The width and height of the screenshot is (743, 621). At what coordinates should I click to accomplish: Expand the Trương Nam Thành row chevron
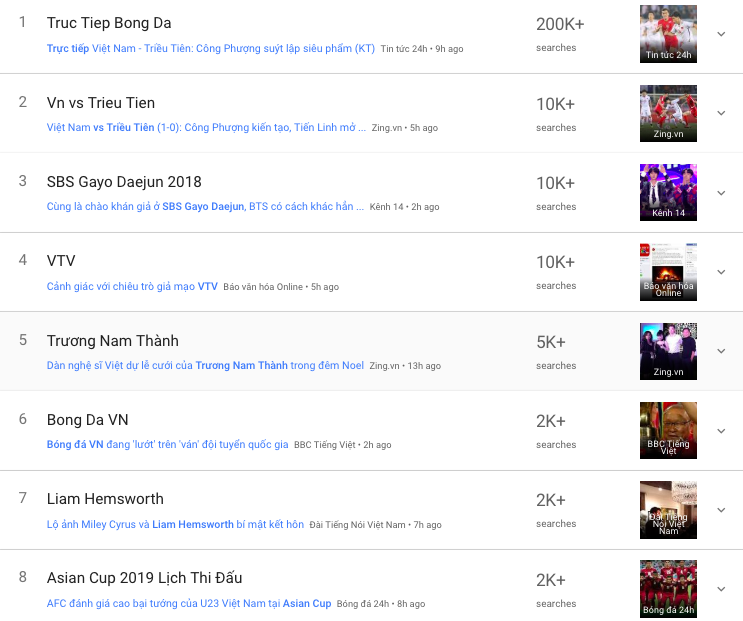(721, 351)
